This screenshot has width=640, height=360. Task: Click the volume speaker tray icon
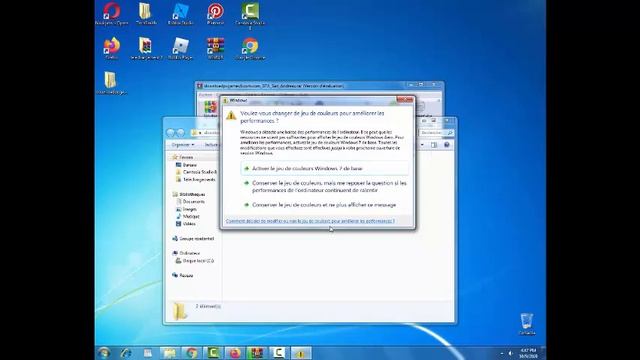point(510,353)
